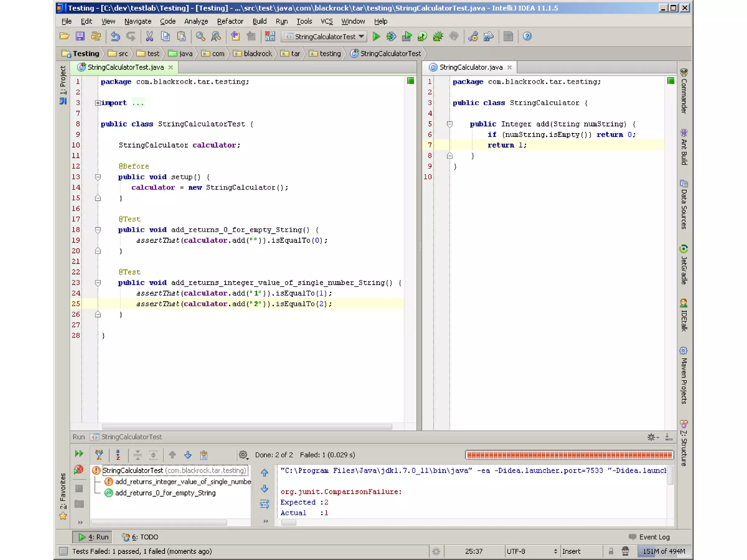Image resolution: width=747 pixels, height=560 pixels.
Task: Click the Undo arrow icon
Action: click(x=115, y=36)
